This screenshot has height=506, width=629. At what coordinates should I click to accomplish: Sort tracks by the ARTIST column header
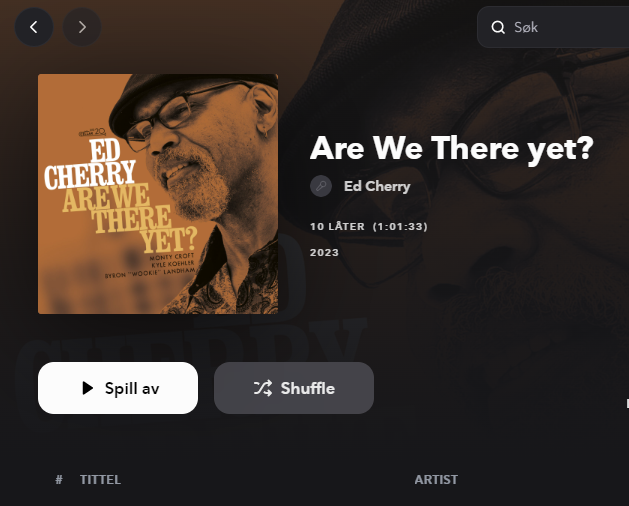coord(436,480)
